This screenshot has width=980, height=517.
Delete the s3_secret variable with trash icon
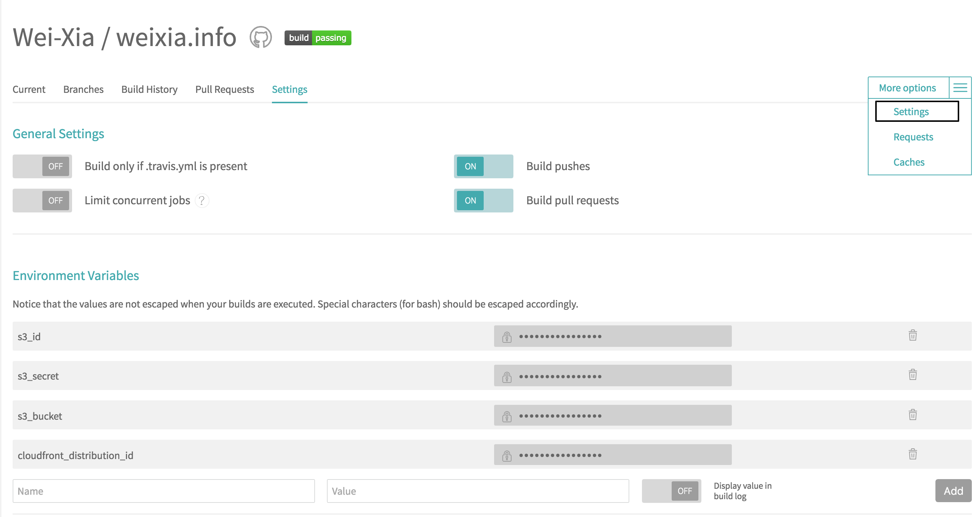[x=912, y=375]
